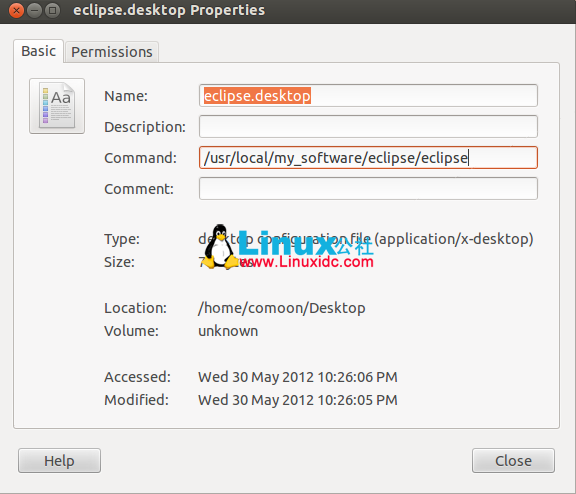Click the 'Modified:' label
The height and width of the screenshot is (494, 576).
pyautogui.click(x=136, y=400)
